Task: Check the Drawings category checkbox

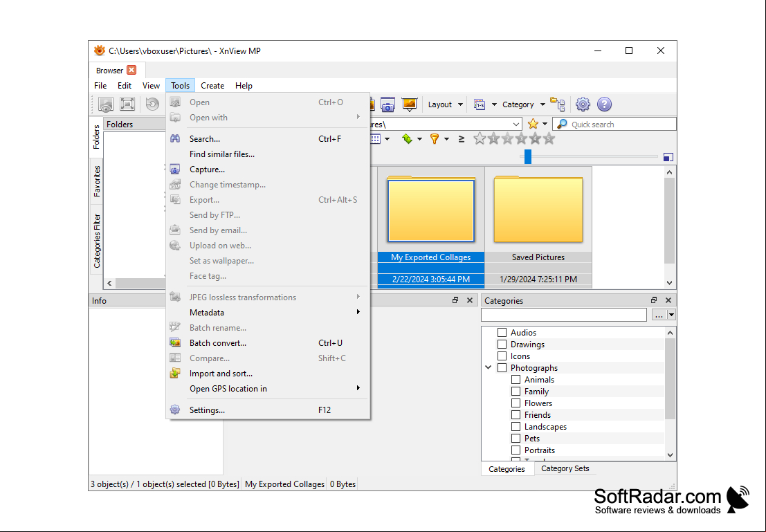Action: (x=502, y=344)
